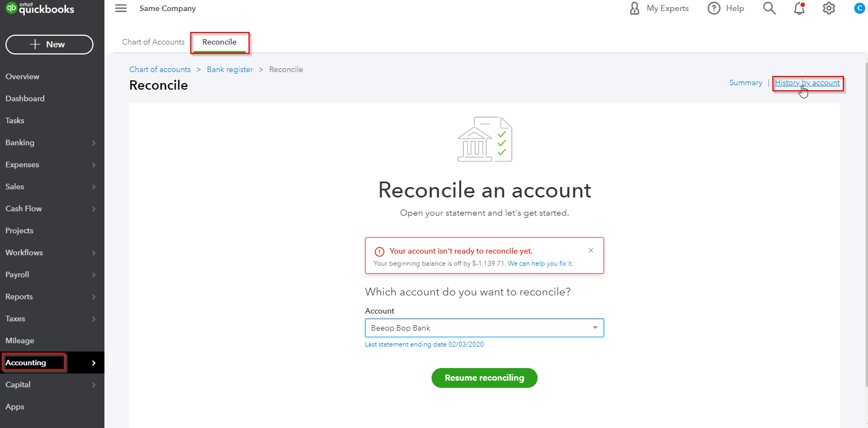Click the New button in sidebar
Viewport: 868px width, 428px height.
coord(49,45)
